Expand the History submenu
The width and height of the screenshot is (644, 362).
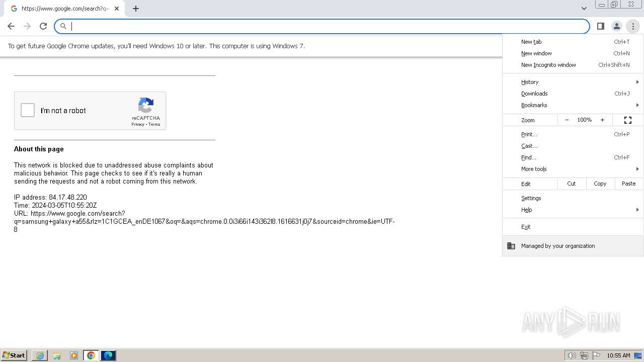573,82
